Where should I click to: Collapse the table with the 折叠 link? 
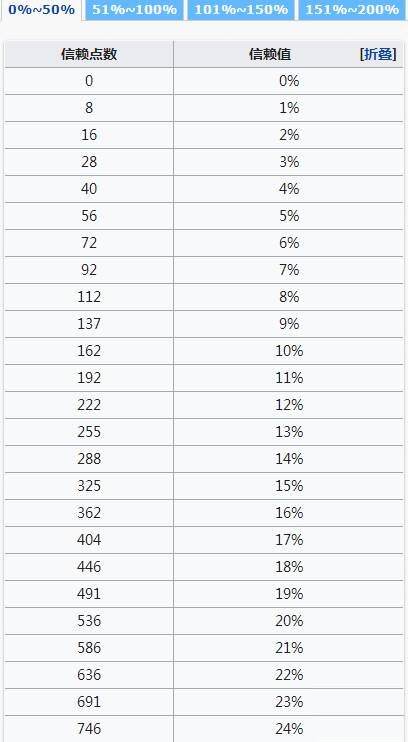click(378, 54)
